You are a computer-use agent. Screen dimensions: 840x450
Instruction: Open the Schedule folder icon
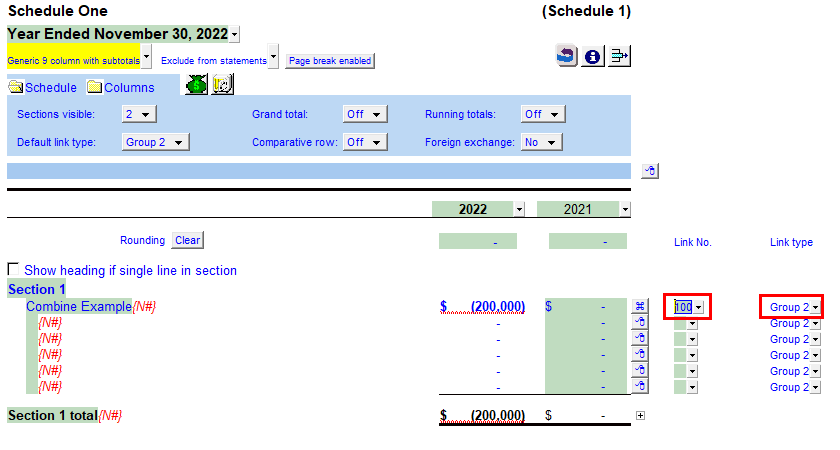16,87
